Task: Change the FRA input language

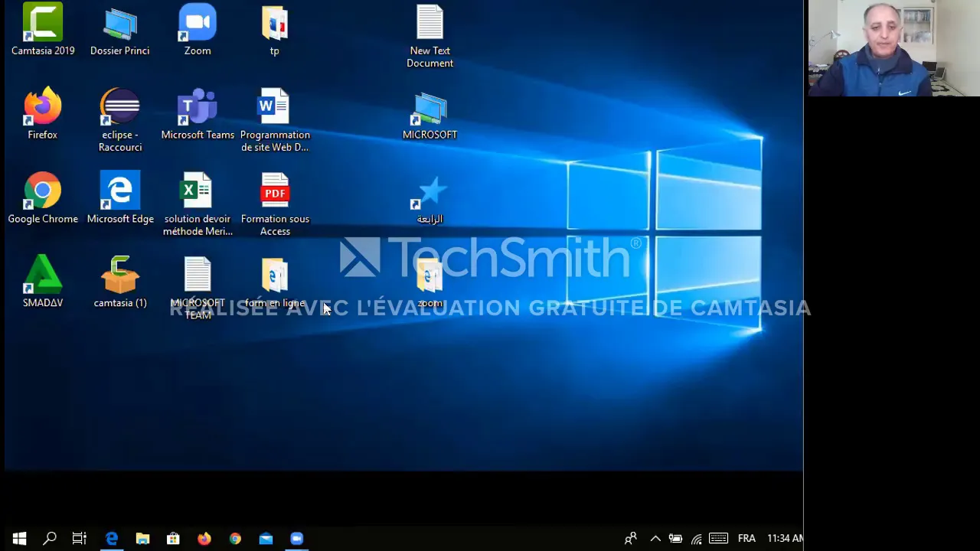Action: (746, 539)
